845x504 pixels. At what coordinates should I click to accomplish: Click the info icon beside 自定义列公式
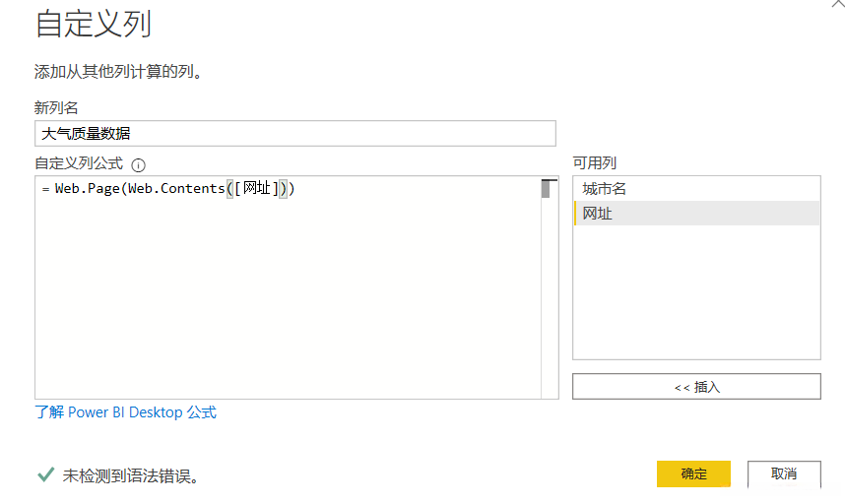pos(138,165)
